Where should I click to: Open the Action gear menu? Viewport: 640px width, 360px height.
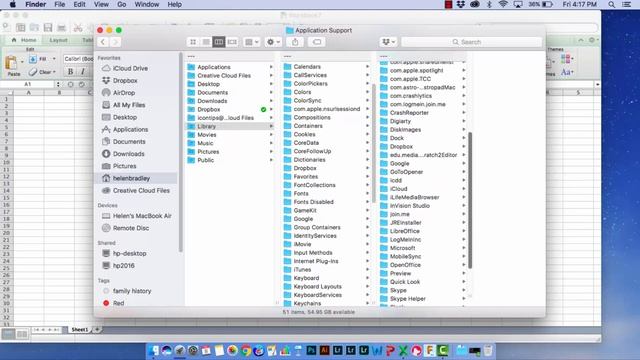click(273, 42)
